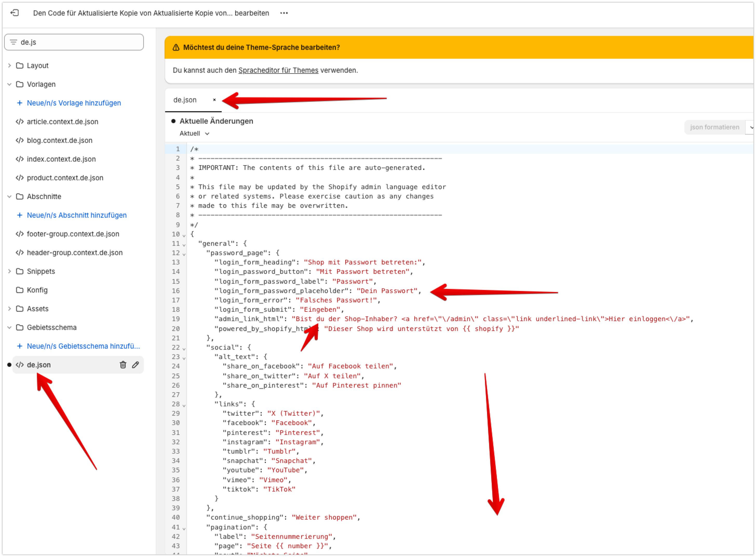This screenshot has height=557, width=756.
Task: Click "Seitennummerierung" value on line 42
Action: click(x=291, y=536)
